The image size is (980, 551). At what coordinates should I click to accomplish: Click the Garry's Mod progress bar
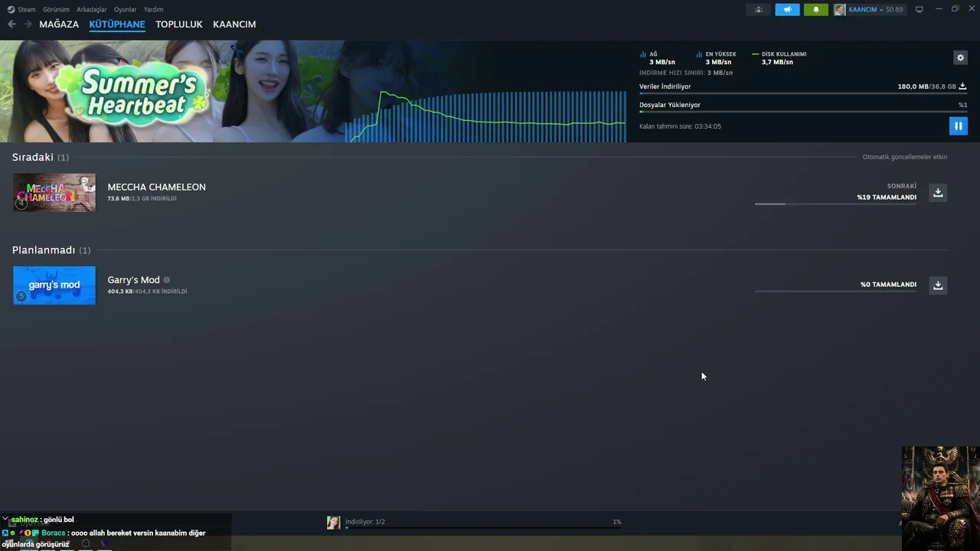click(835, 292)
